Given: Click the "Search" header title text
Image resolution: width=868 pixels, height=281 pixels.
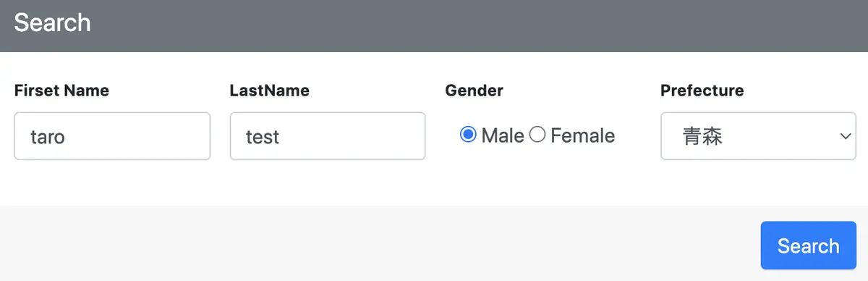Looking at the screenshot, I should click(52, 22).
